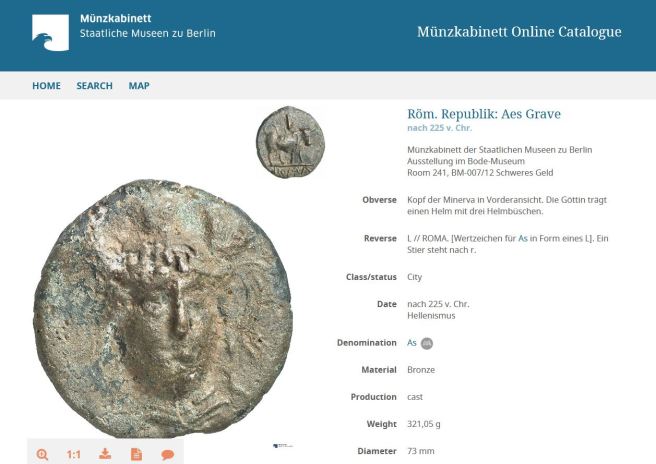
Task: Open the MAP menu item
Action: [139, 86]
